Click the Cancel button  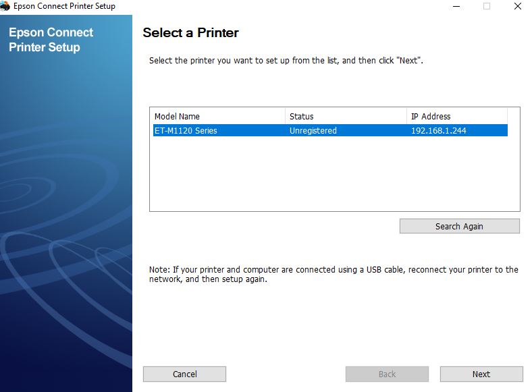pyautogui.click(x=184, y=374)
